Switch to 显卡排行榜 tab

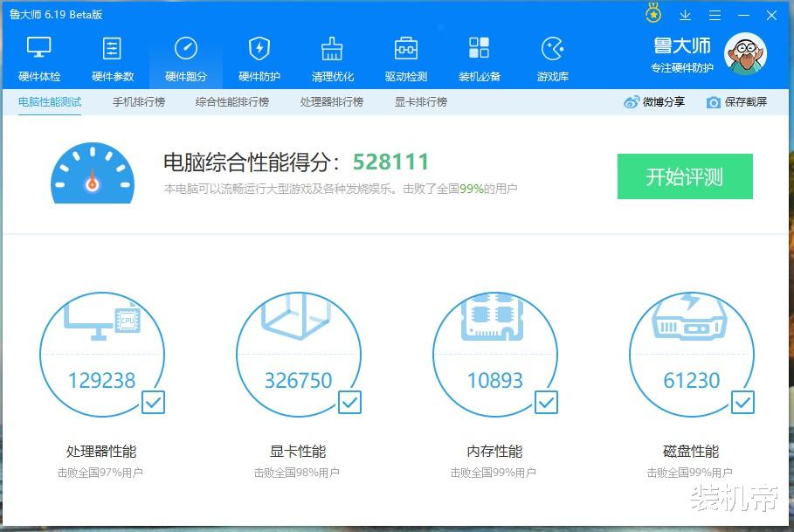click(421, 101)
